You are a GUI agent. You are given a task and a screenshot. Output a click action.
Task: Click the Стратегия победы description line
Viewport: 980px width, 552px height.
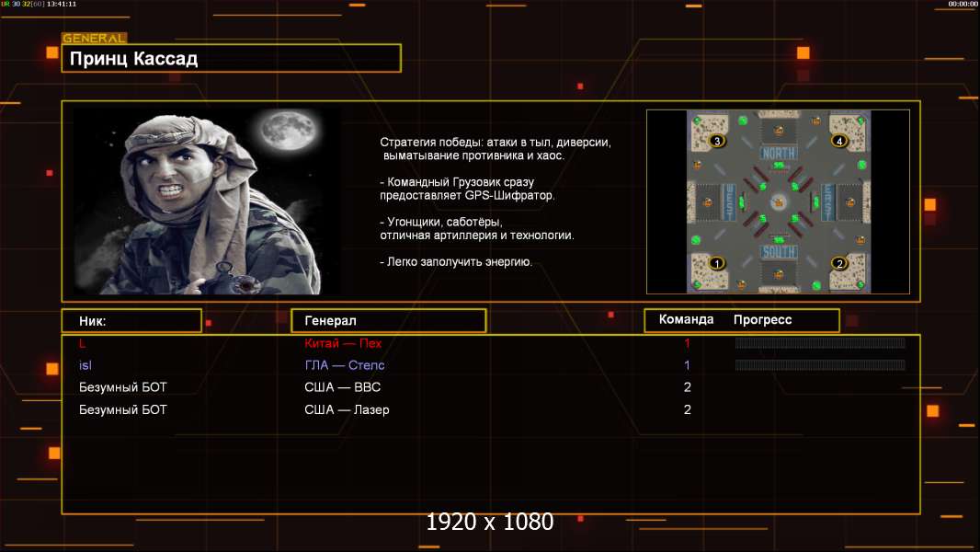(496, 149)
